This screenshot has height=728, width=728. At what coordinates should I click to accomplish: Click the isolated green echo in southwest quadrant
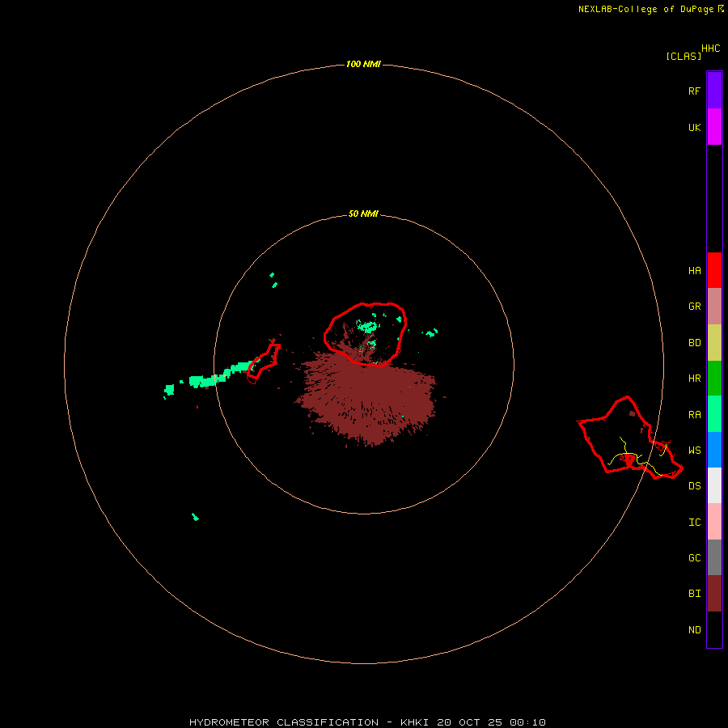pos(196,517)
